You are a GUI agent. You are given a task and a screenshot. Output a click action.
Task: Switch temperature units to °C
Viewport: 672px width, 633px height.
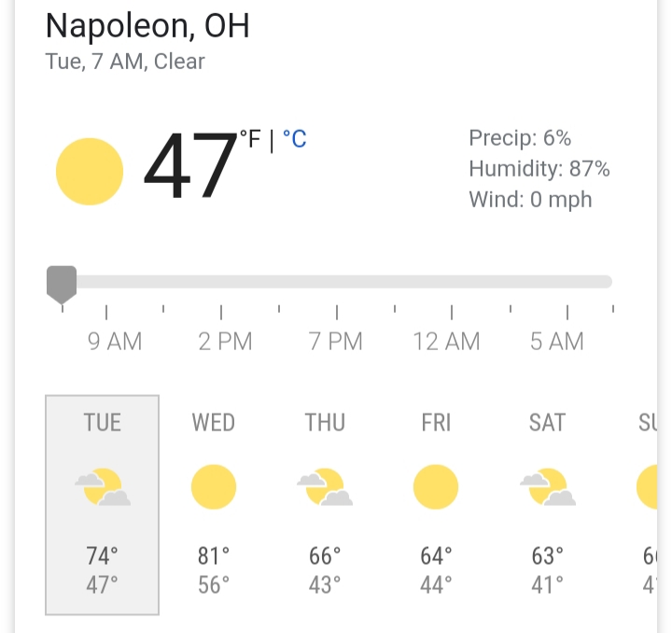click(x=294, y=140)
